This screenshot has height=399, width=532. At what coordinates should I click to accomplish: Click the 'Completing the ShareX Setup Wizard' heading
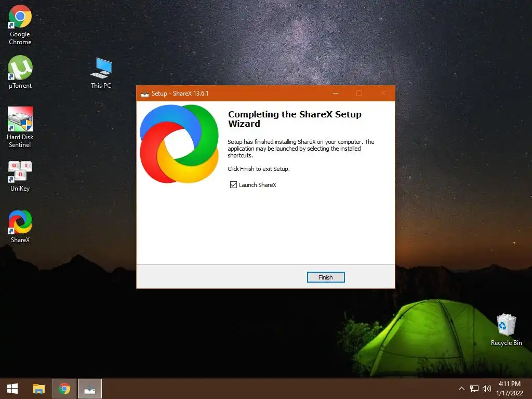(x=295, y=119)
